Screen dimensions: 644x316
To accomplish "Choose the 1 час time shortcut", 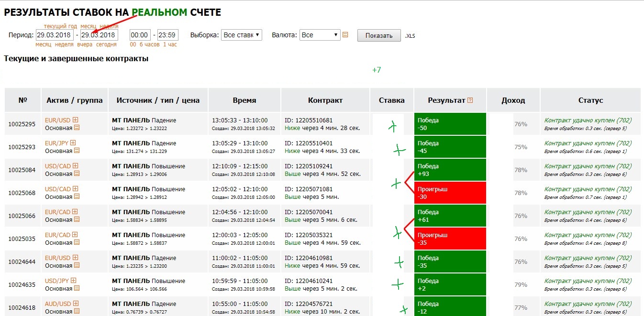I will [170, 44].
